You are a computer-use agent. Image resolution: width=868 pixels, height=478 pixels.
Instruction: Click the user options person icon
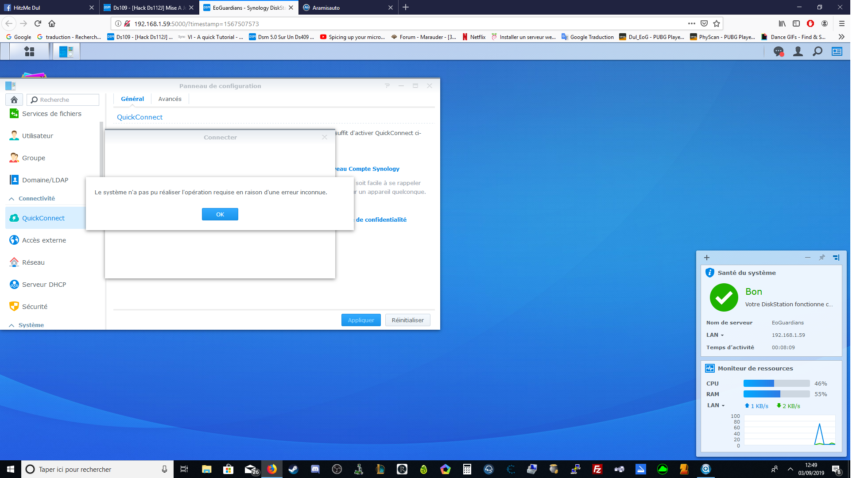pyautogui.click(x=798, y=52)
